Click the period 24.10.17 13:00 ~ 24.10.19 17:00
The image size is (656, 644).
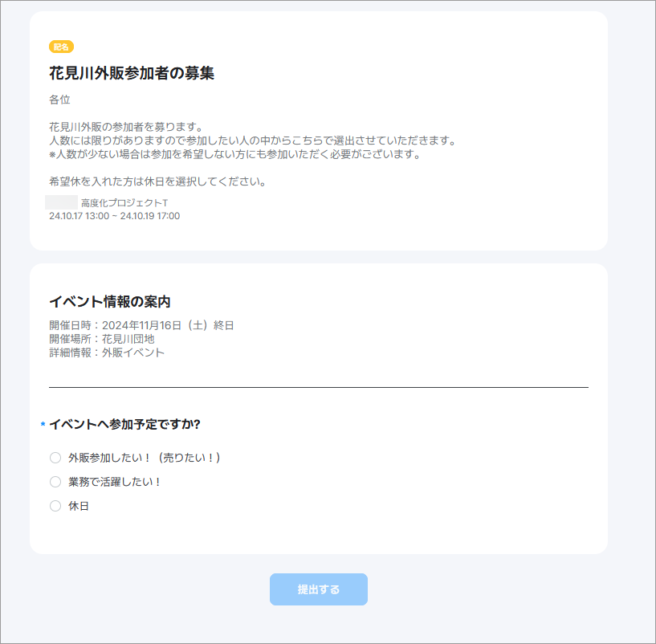pyautogui.click(x=114, y=216)
